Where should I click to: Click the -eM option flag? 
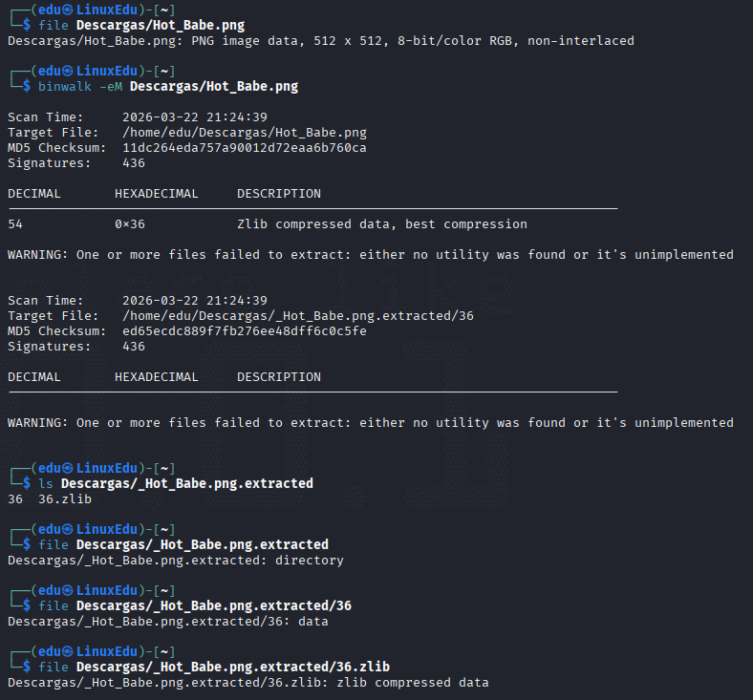click(111, 86)
